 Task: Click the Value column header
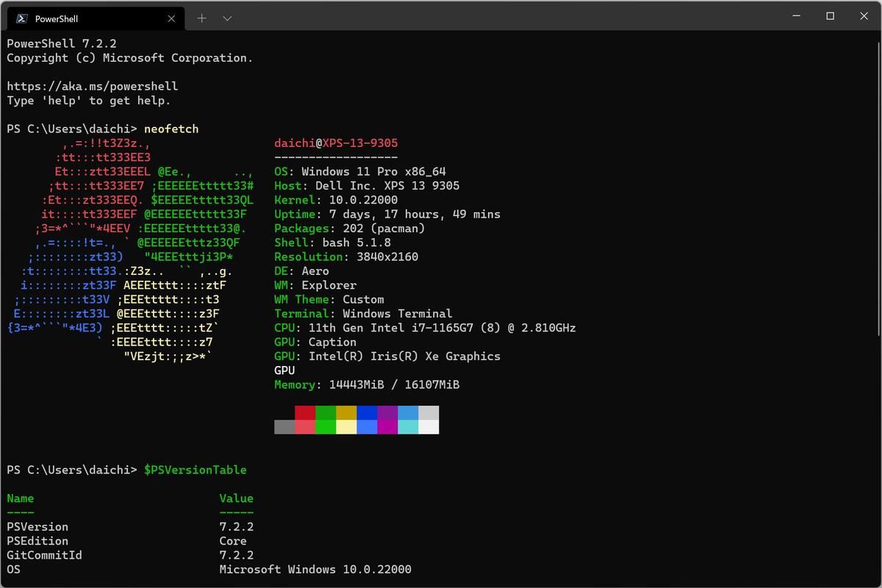click(x=237, y=498)
